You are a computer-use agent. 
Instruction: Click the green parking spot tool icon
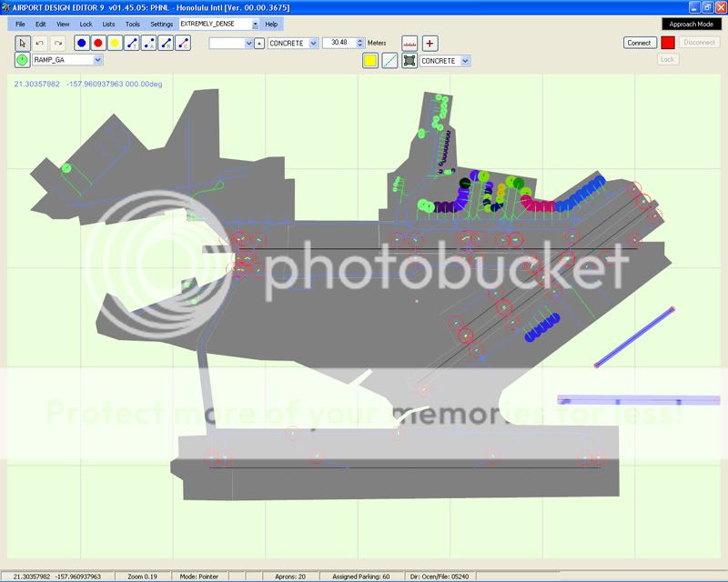tap(22, 60)
